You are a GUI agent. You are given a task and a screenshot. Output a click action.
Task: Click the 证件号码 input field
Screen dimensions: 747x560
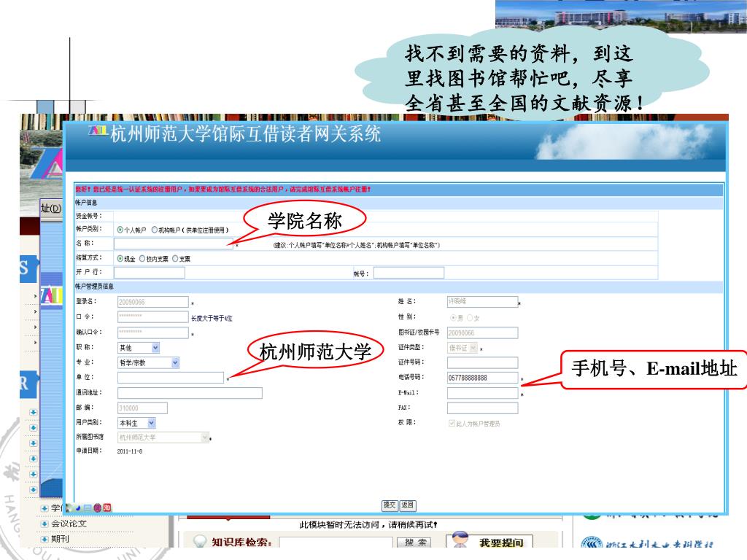(x=483, y=363)
